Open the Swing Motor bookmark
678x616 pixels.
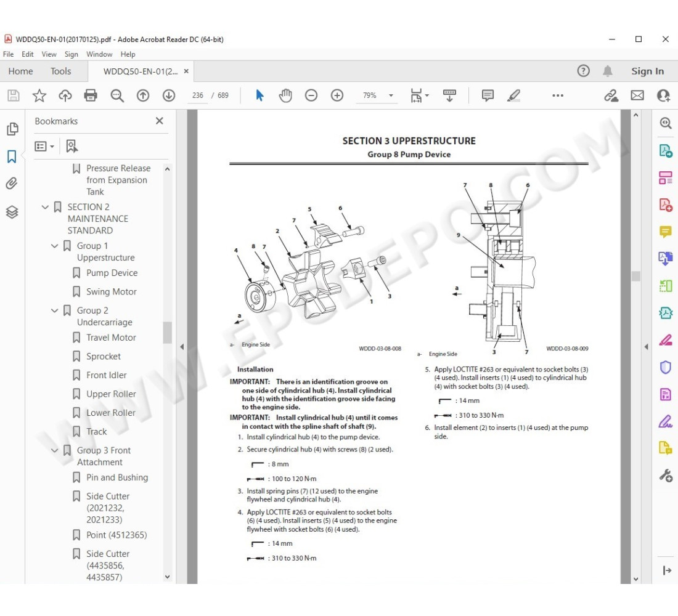[x=112, y=291]
